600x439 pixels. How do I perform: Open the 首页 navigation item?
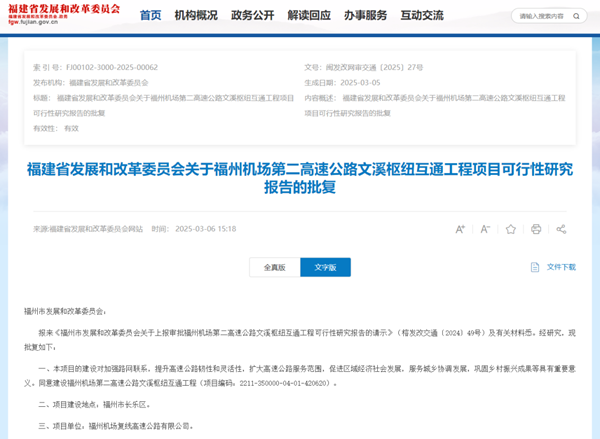pos(150,16)
